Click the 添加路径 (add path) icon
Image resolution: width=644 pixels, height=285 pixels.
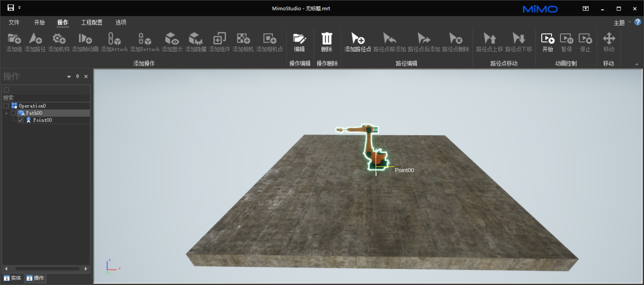(x=35, y=39)
